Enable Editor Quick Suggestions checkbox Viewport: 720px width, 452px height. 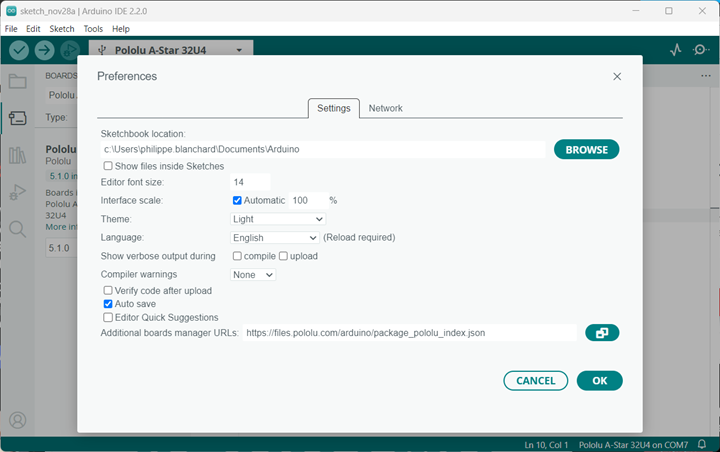click(x=108, y=317)
